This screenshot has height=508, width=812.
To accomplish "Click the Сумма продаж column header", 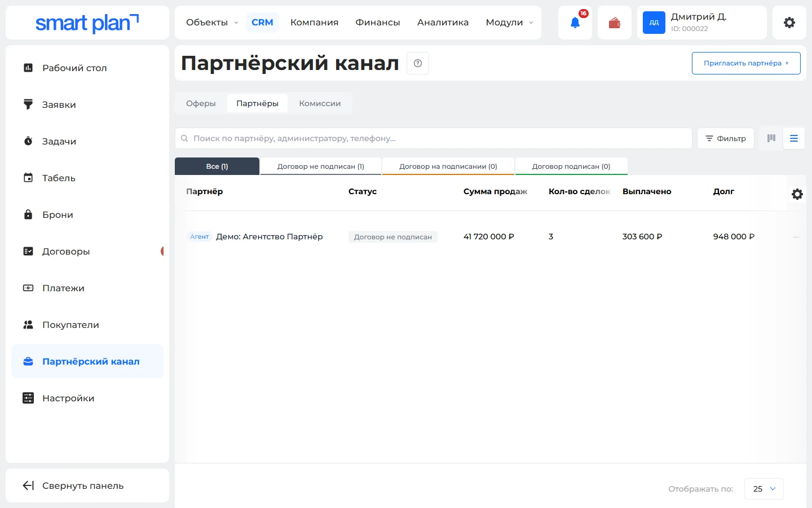I will tap(495, 191).
